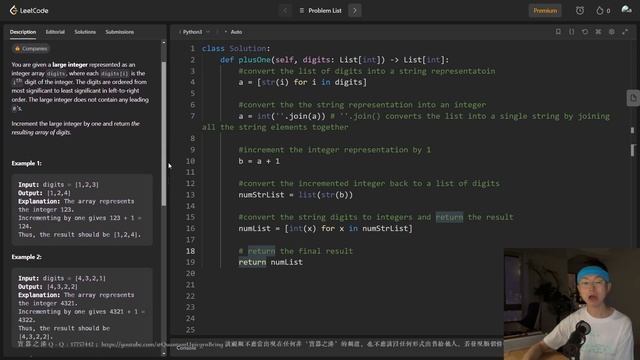Open the timer alarm clock icon
640x360 pixels.
580,11
